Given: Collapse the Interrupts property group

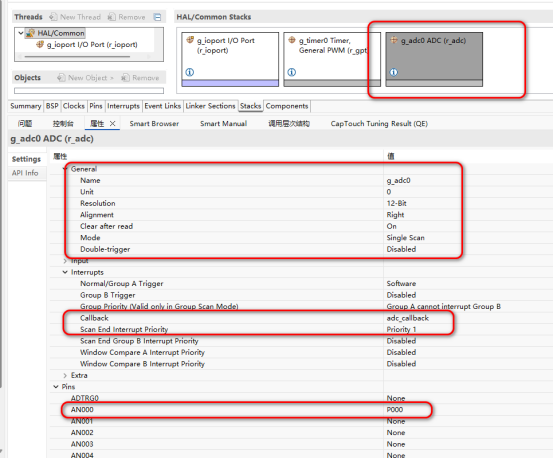Looking at the screenshot, I should tap(65, 272).
